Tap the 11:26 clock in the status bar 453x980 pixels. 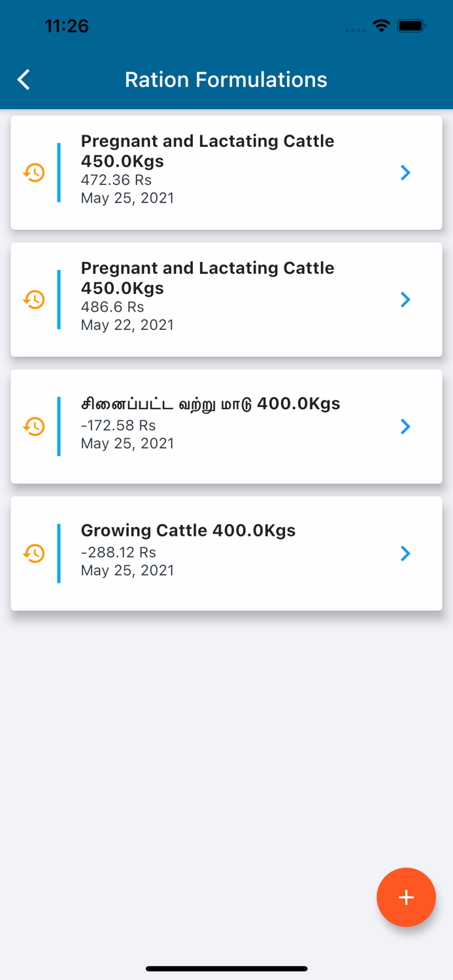67,26
